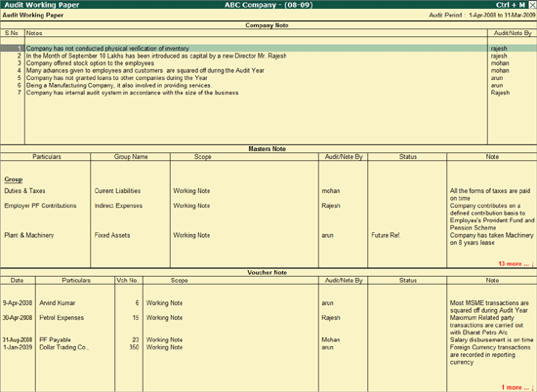Click the 'Company Note' section header
537x392 pixels.
click(x=267, y=25)
